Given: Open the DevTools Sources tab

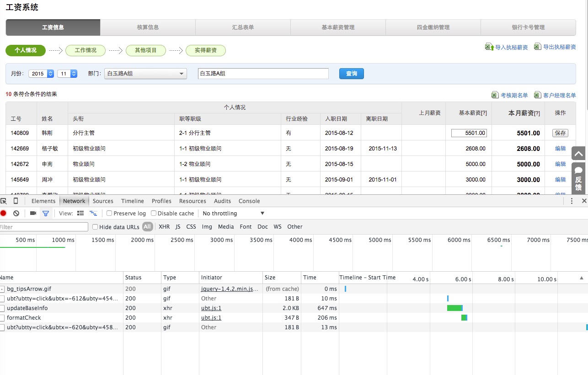Looking at the screenshot, I should click(103, 201).
